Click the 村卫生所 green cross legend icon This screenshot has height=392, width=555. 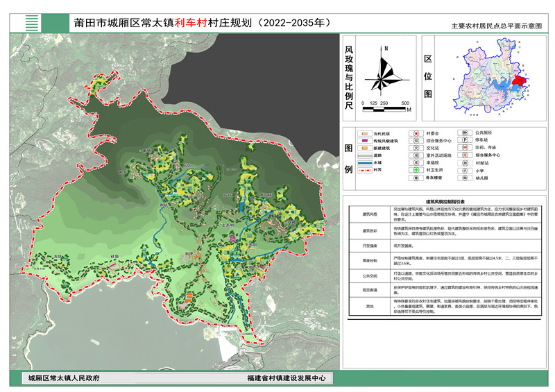point(416,169)
